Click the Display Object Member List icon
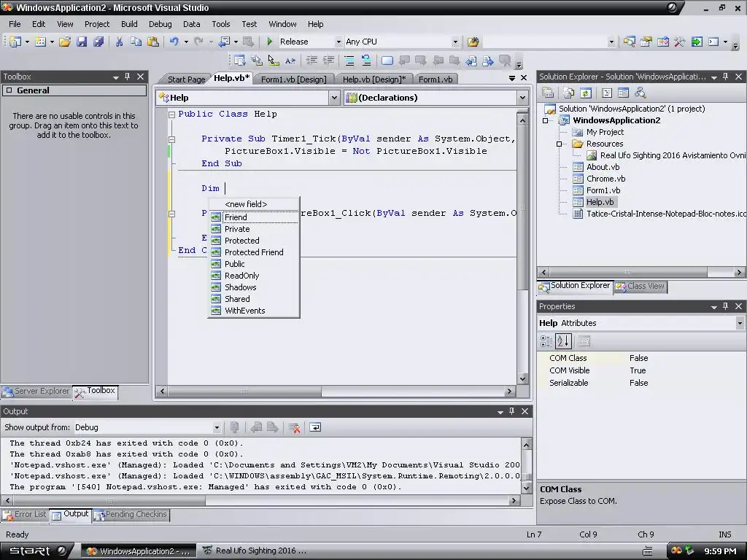747x560 pixels. 239,61
